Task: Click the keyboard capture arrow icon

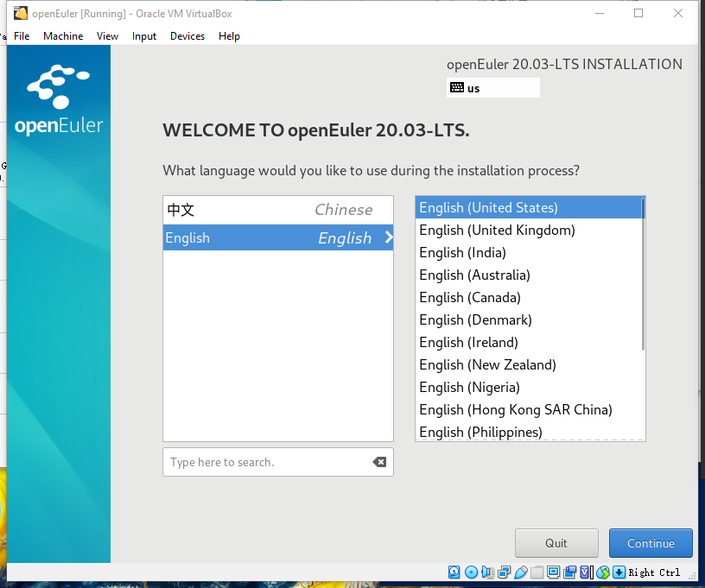Action: click(619, 572)
